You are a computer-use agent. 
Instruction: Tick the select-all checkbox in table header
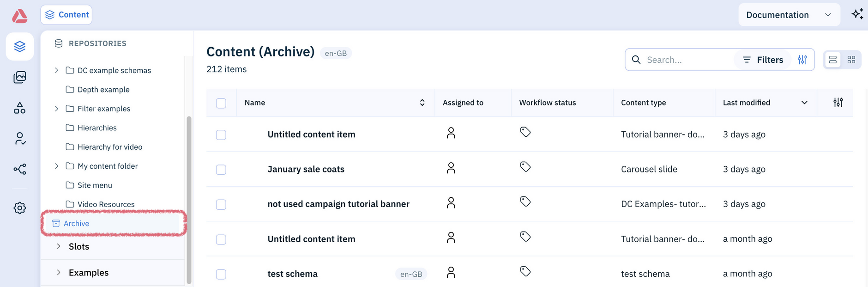click(x=221, y=103)
